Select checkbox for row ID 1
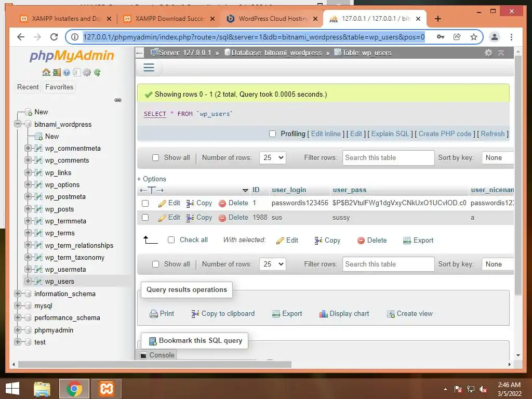 tap(145, 203)
